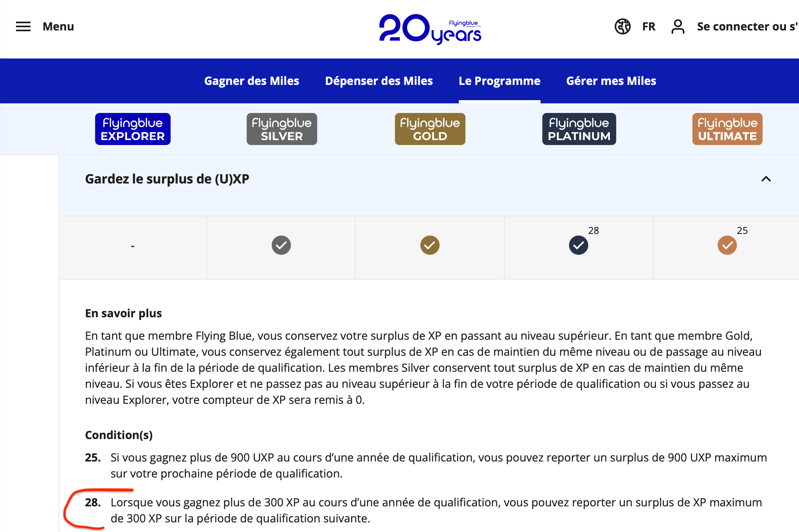Click the orange Ultimate checkmark circle
The width and height of the screenshot is (799, 532).
(x=727, y=245)
